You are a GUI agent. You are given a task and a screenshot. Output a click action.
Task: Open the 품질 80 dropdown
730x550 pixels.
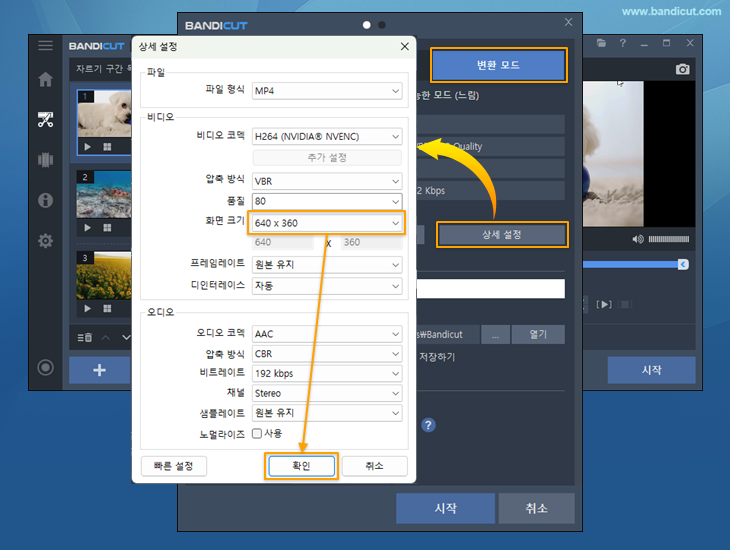(327, 201)
